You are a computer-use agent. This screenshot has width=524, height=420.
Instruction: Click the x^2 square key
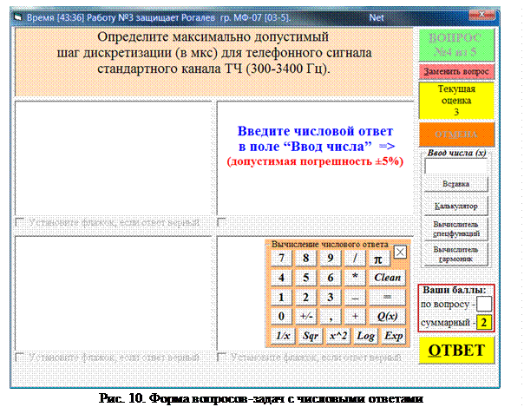coord(337,336)
